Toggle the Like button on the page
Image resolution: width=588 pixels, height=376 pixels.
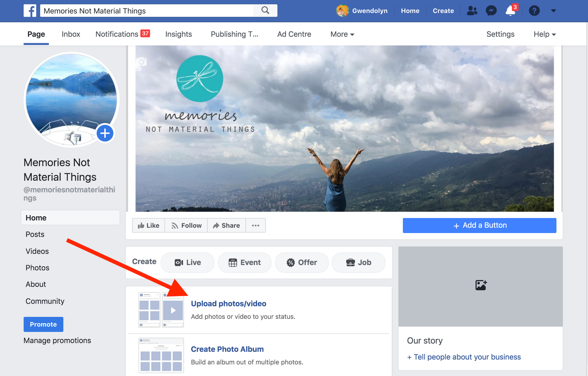148,225
